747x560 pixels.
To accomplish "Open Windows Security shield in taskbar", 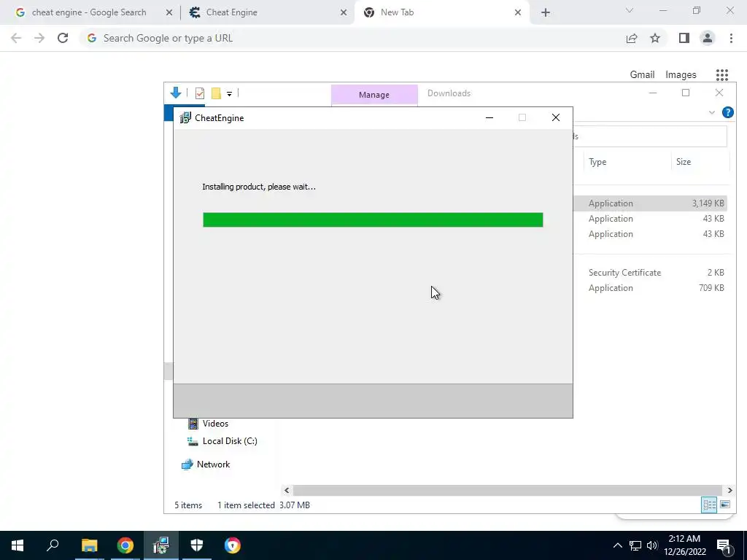I will 197,545.
